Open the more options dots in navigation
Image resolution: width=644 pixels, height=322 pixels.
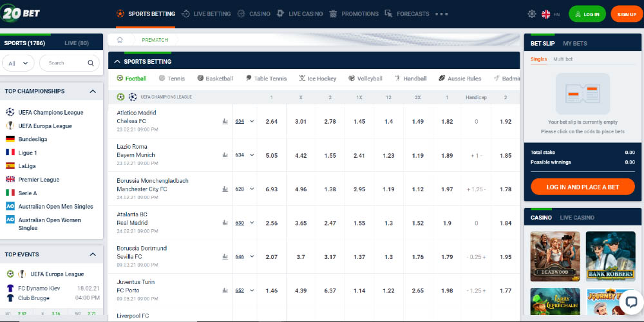click(x=442, y=14)
